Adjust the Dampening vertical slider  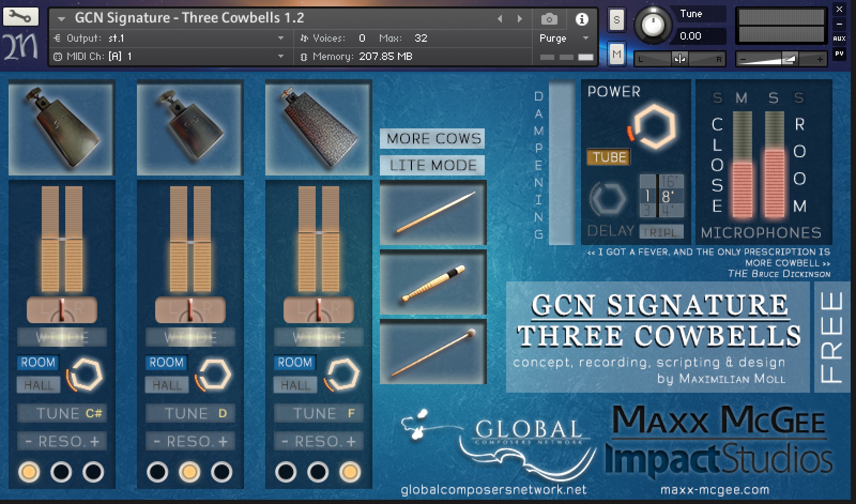coord(562,163)
